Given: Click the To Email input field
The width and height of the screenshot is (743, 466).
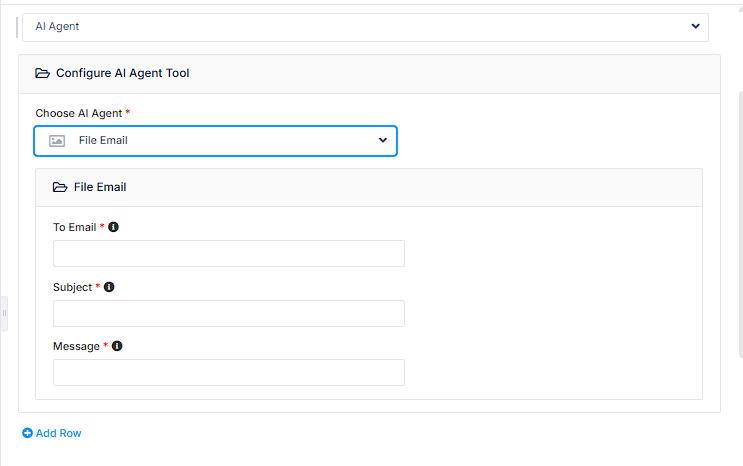Looking at the screenshot, I should (x=229, y=254).
